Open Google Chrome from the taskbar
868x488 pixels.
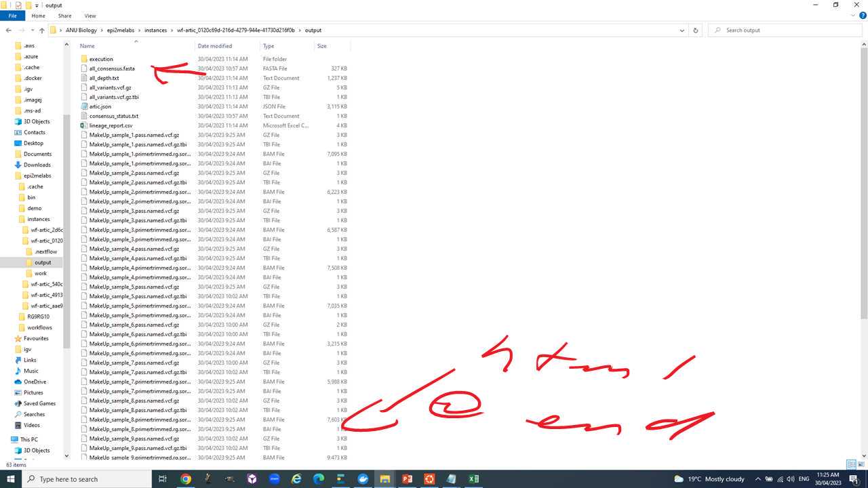[185, 479]
